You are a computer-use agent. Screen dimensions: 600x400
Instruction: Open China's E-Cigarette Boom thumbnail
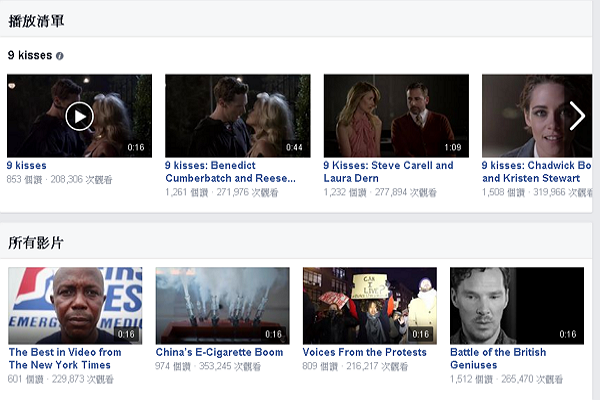[x=222, y=305]
